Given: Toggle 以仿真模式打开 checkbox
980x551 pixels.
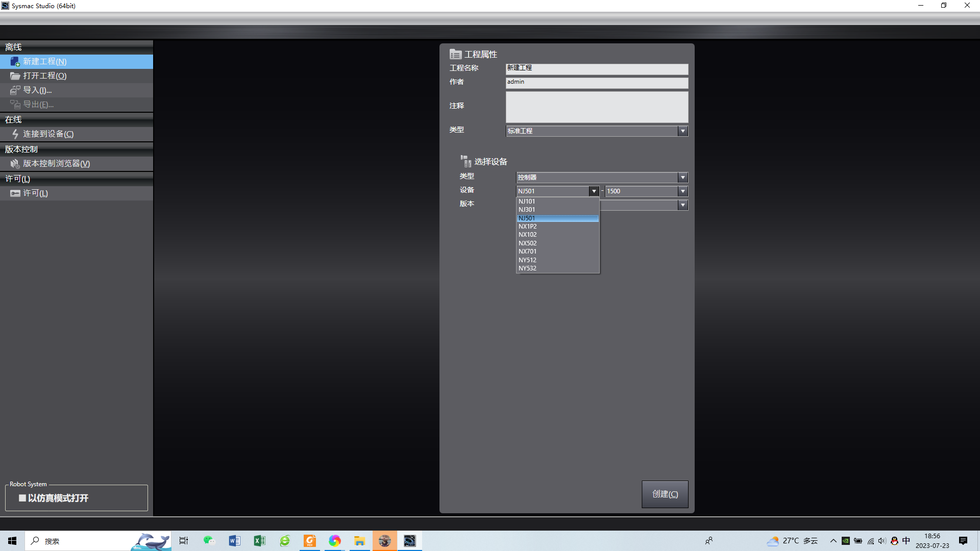Looking at the screenshot, I should (22, 498).
